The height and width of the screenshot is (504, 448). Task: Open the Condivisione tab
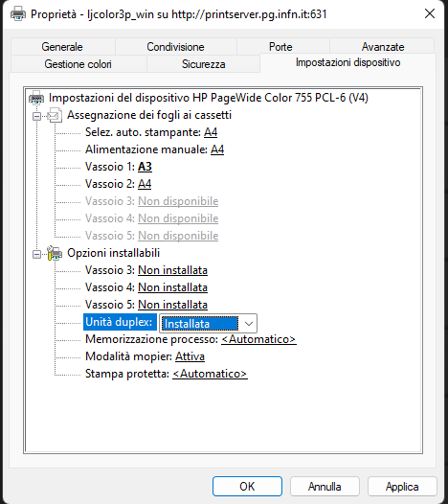point(175,47)
